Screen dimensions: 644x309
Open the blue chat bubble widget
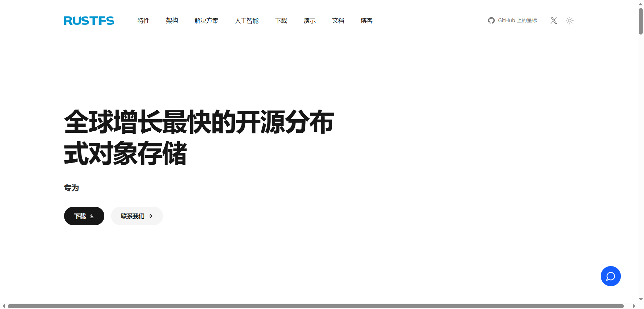coord(610,276)
